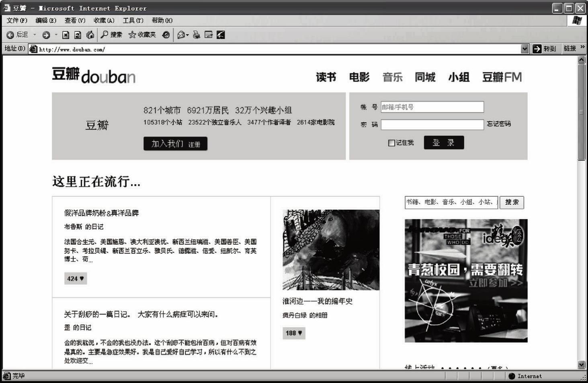Click the 搜索 button next to site search
This screenshot has height=383, width=588.
[512, 202]
